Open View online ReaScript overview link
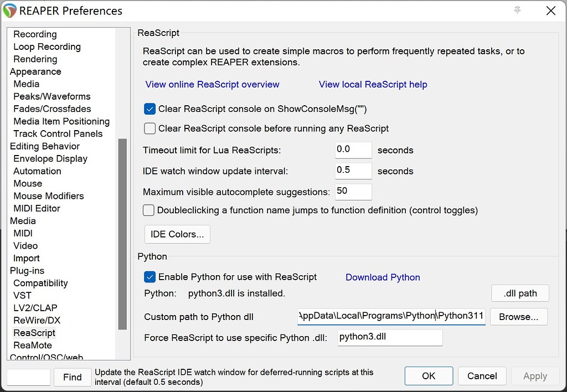The image size is (567, 392). pyautogui.click(x=212, y=84)
